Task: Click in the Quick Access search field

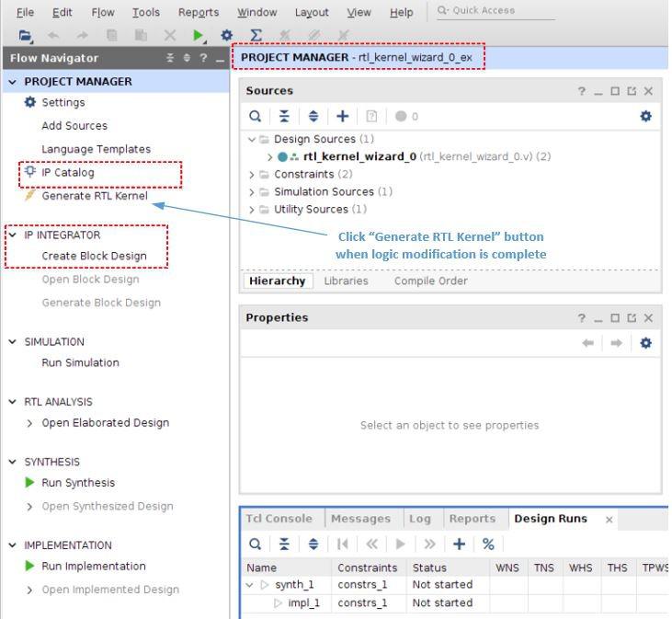Action: point(495,11)
